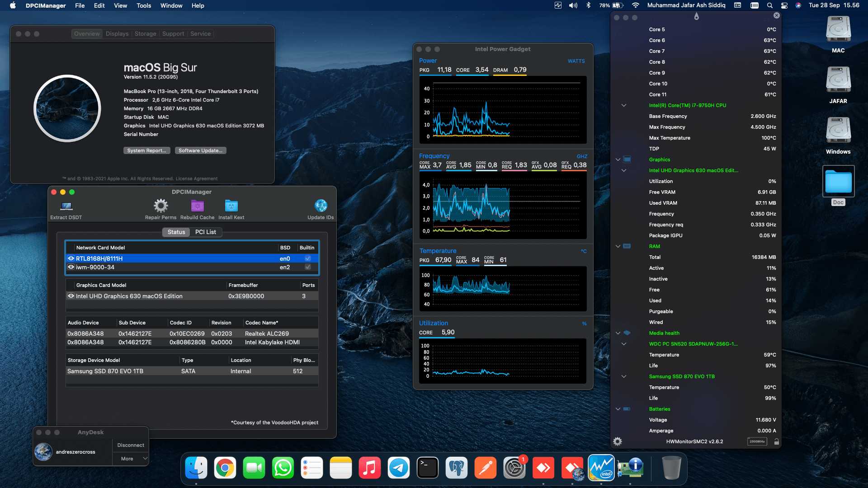Image resolution: width=868 pixels, height=488 pixels.
Task: Click the Update IDs globe icon
Action: click(321, 206)
